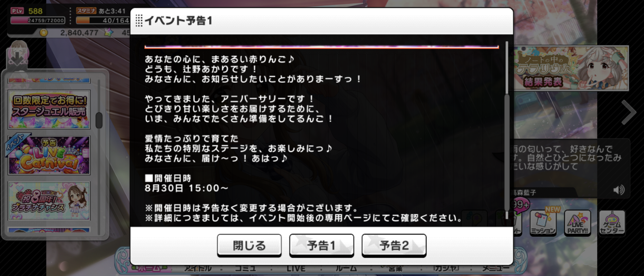Switch to 予告2 announcement

[x=394, y=245]
